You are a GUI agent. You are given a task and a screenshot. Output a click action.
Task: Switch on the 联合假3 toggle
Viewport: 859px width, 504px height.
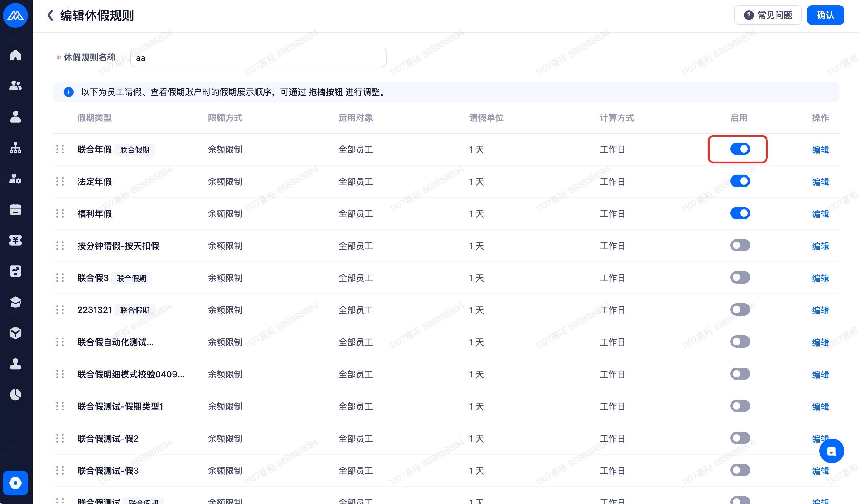(740, 278)
